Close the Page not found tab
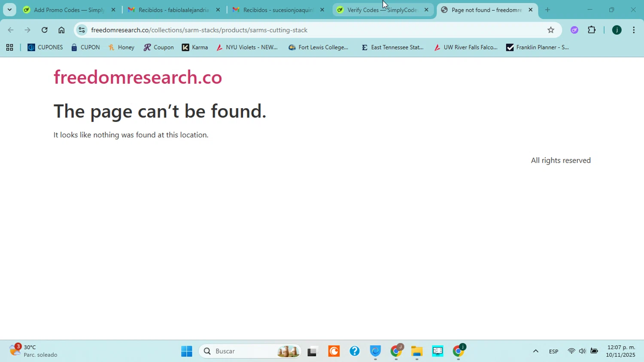 531,9
